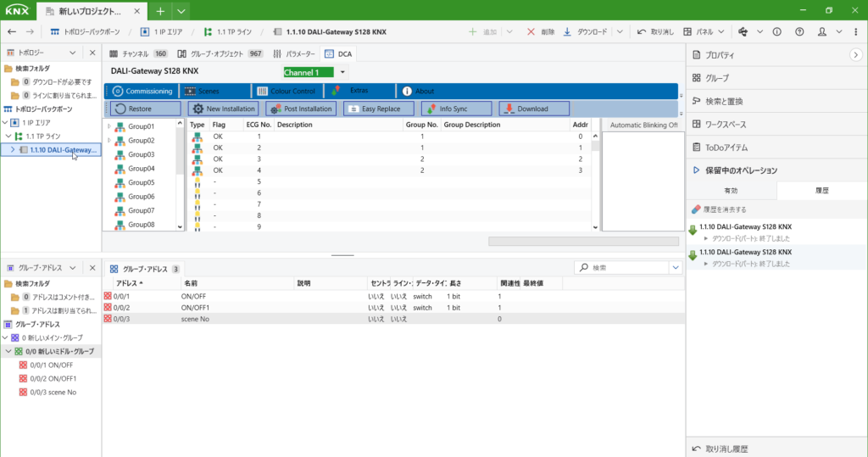Click the bus connection icon in toolbar
The height and width of the screenshot is (457, 868).
click(x=743, y=32)
